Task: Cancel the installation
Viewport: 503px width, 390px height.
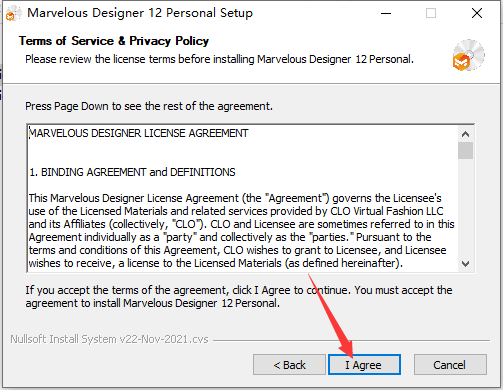Action: (450, 365)
